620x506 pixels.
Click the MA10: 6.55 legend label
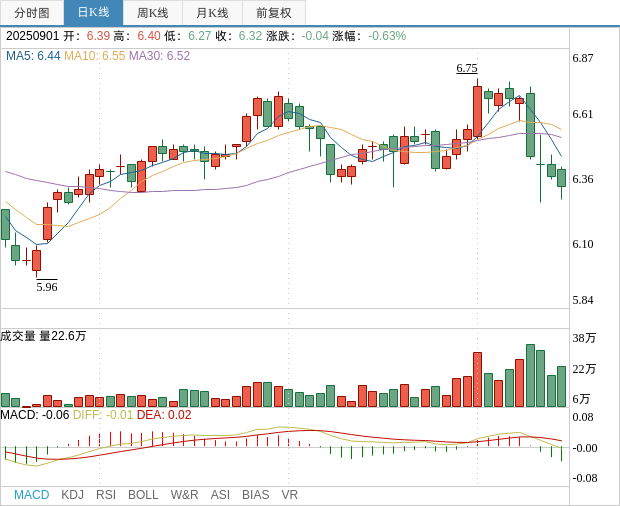click(x=94, y=56)
